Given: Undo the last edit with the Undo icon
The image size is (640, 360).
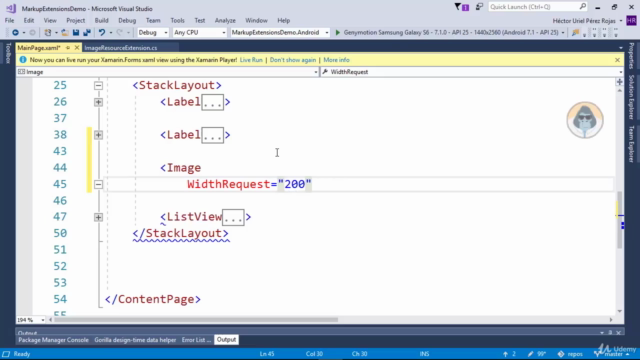Looking at the screenshot, I should 102,33.
